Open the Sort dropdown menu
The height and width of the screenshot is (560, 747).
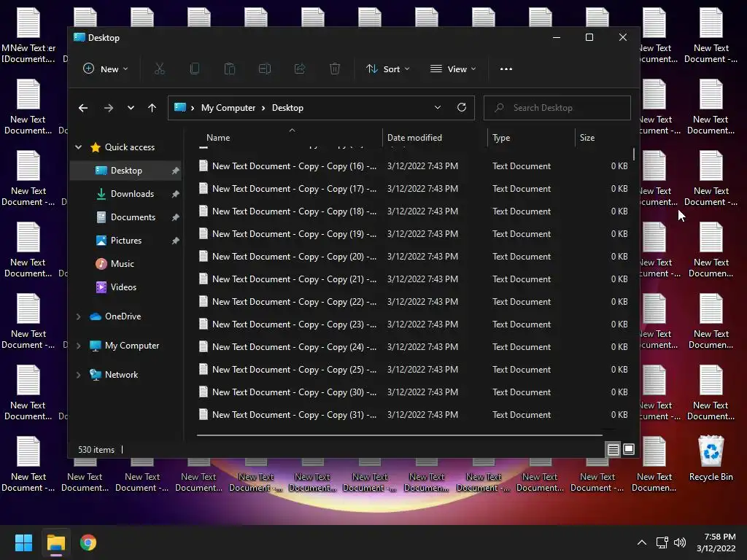tap(388, 69)
